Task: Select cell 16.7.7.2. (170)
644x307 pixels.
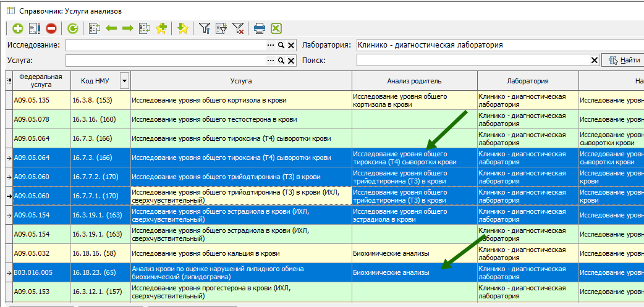Action: [101, 177]
